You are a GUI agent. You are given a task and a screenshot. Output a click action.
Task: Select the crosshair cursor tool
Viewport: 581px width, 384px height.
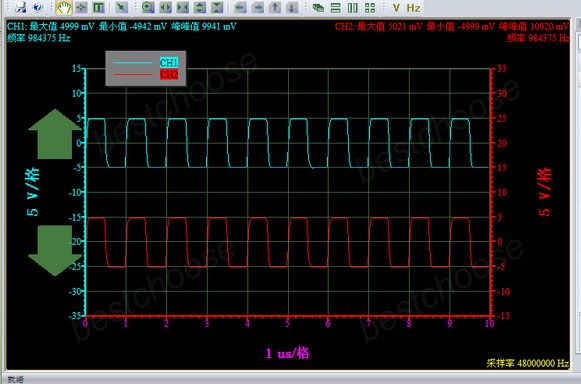point(81,7)
